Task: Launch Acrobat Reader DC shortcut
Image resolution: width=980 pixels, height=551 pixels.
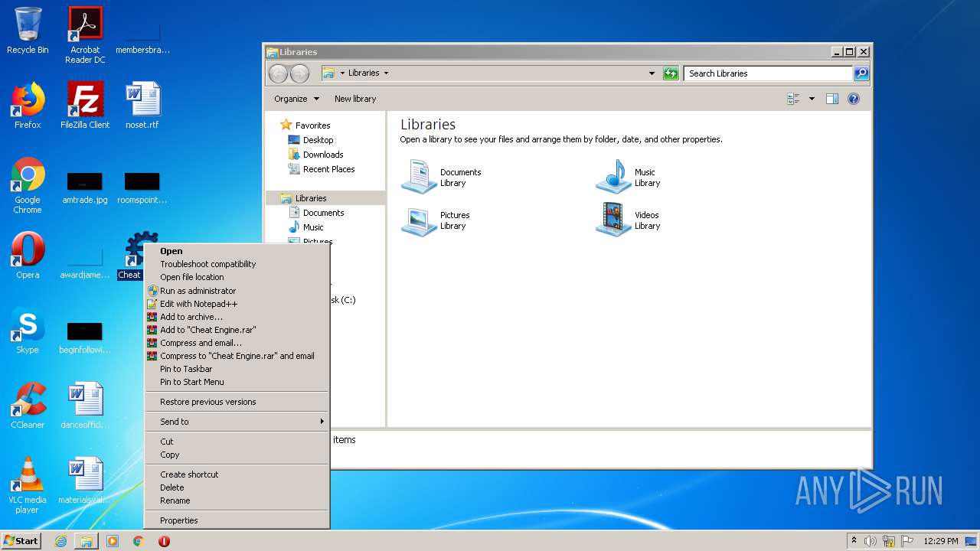Action: tap(85, 34)
